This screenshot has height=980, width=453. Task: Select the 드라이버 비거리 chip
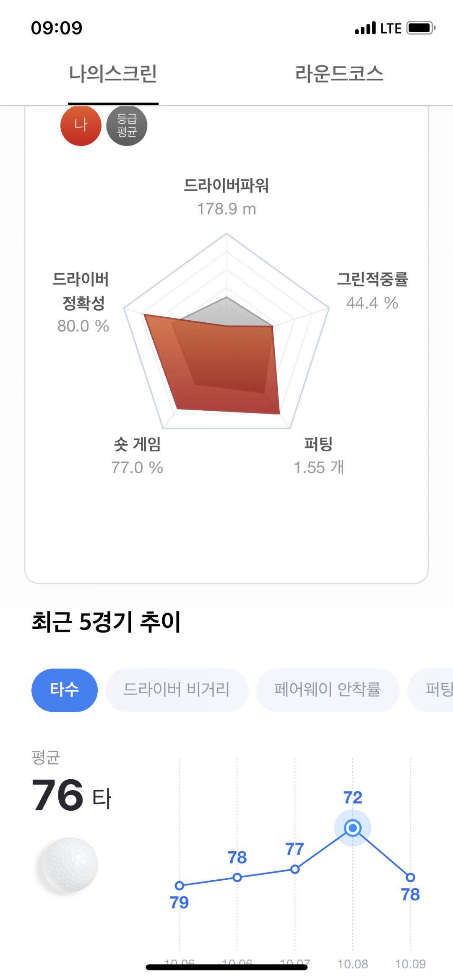pyautogui.click(x=177, y=690)
